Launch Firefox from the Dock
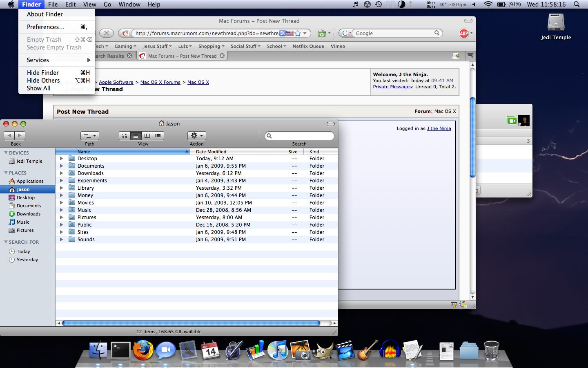 (143, 350)
